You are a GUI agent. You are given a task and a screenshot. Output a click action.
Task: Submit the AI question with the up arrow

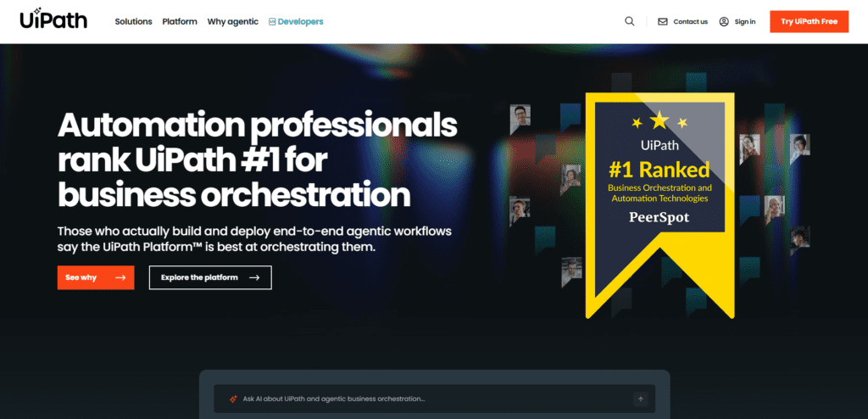coord(641,399)
